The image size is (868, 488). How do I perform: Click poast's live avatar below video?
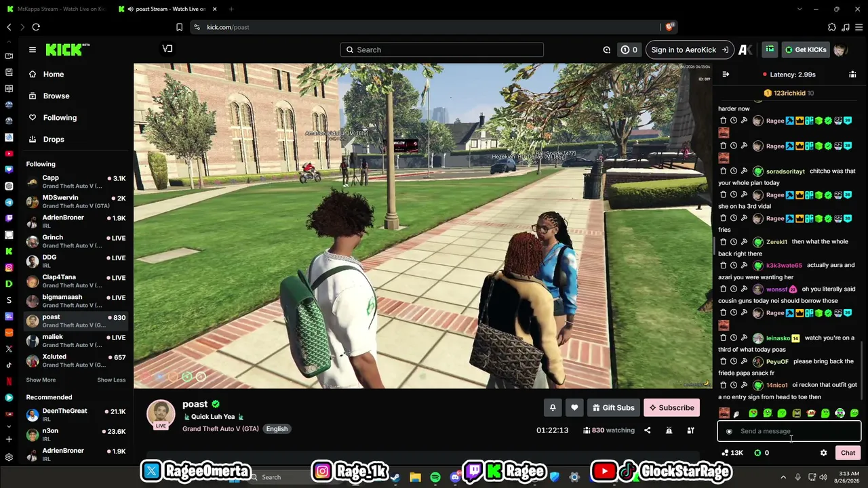(x=161, y=414)
